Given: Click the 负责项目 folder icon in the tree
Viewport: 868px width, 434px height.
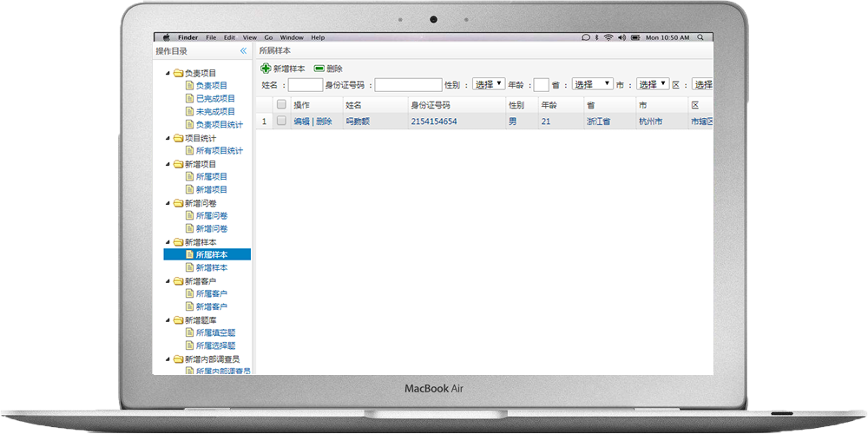Looking at the screenshot, I should click(x=178, y=73).
